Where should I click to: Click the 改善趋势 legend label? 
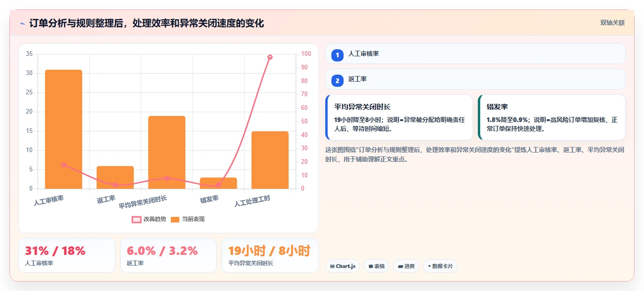click(x=155, y=219)
